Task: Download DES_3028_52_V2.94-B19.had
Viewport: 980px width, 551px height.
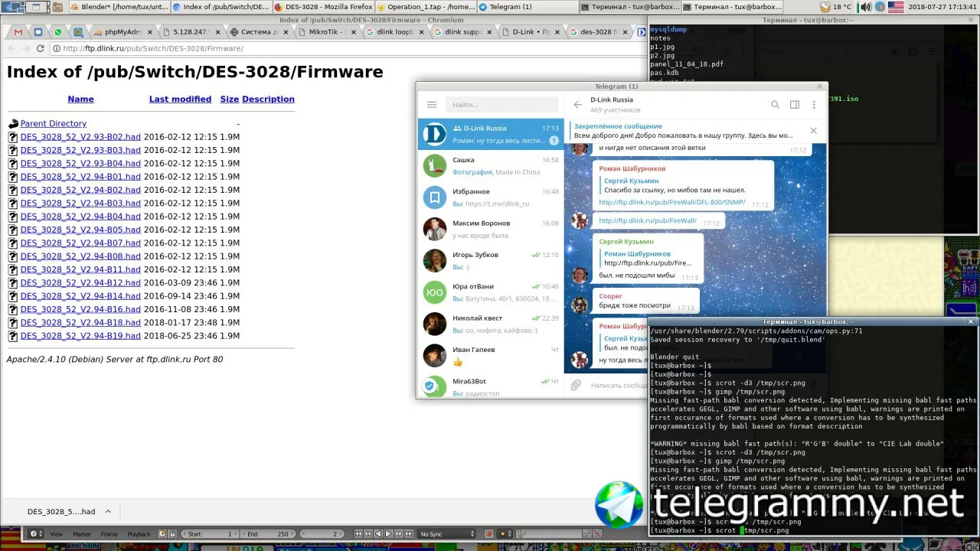Action: pos(80,336)
